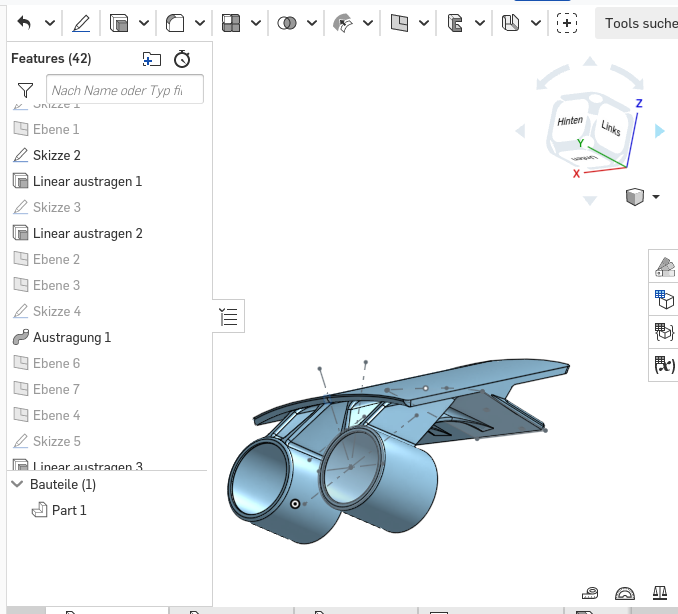The image size is (678, 614).
Task: Click the Boolean tool icon
Action: 287,22
